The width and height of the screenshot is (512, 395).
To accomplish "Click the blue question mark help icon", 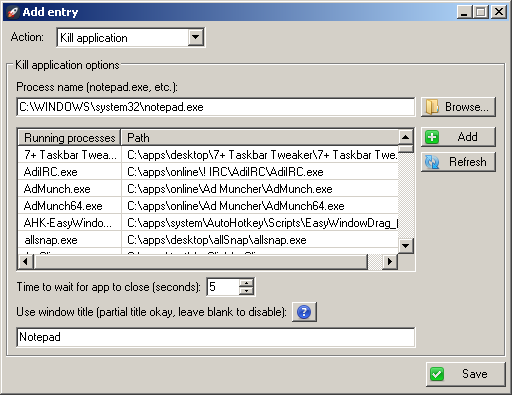I will click(x=304, y=312).
